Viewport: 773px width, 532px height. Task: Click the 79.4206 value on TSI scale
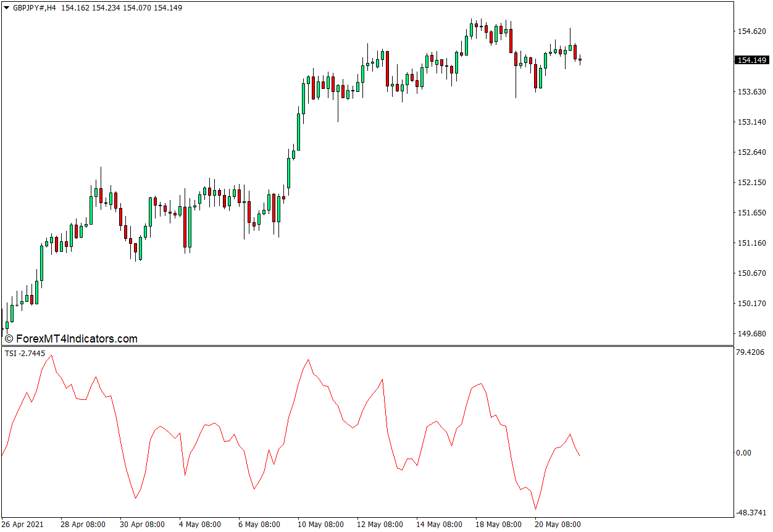click(x=751, y=353)
